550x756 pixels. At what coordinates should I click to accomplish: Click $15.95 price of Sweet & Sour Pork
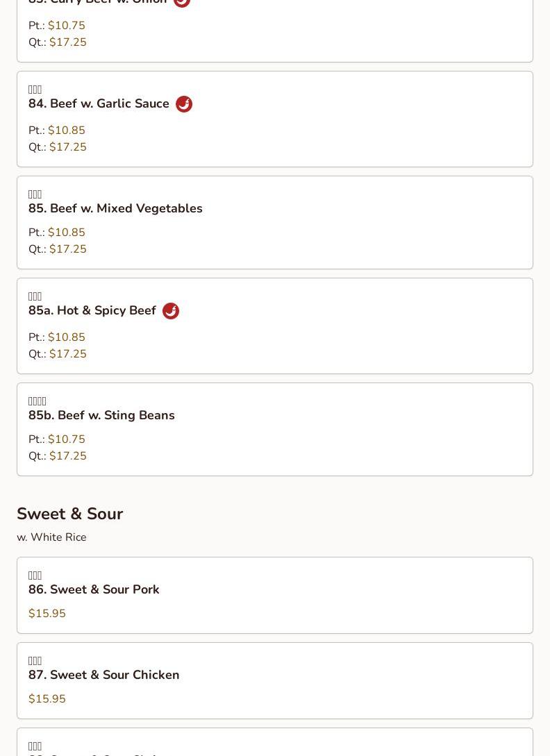[47, 613]
